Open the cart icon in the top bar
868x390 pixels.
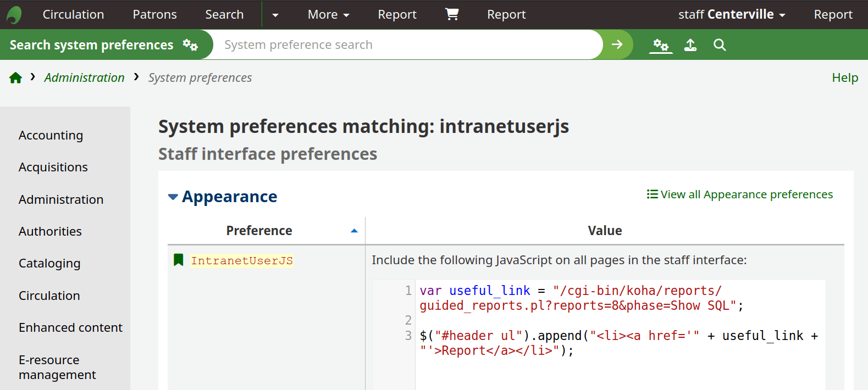[452, 14]
